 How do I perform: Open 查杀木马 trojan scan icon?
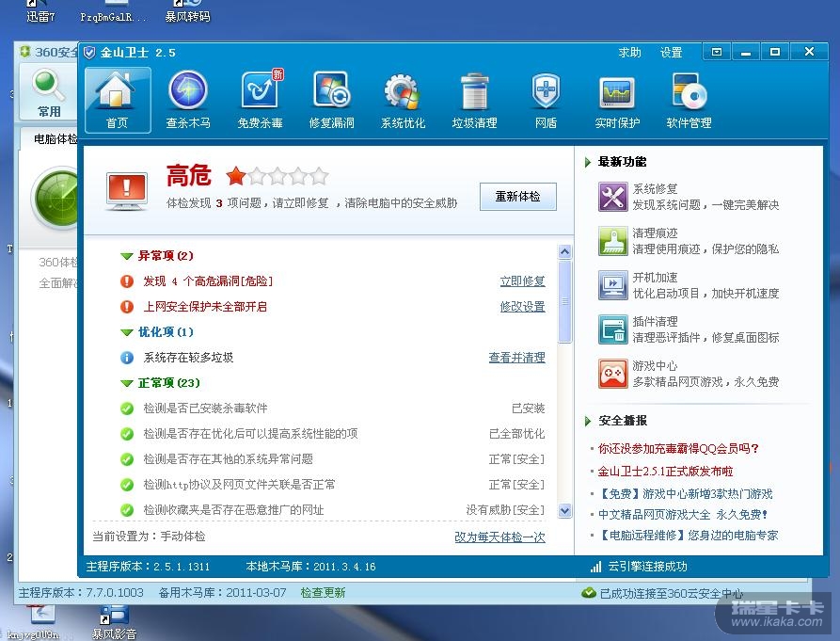tap(188, 100)
